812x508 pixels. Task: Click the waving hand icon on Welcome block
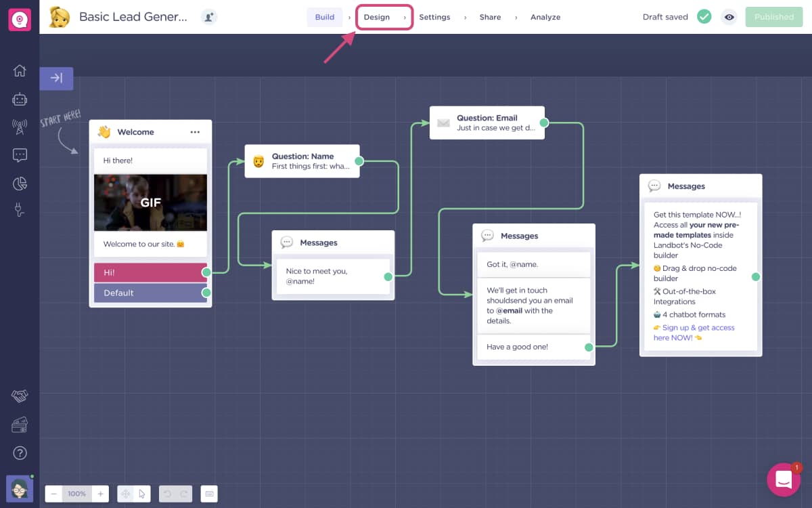(104, 131)
